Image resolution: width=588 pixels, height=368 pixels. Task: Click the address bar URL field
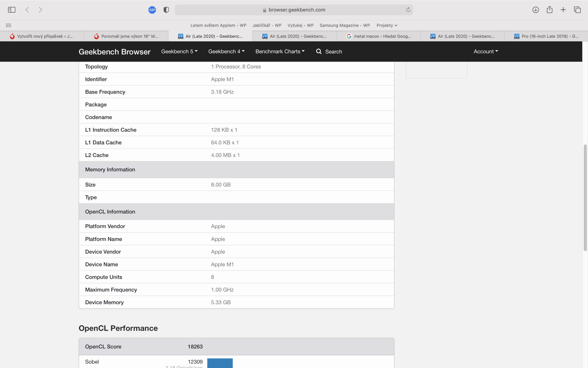click(294, 10)
